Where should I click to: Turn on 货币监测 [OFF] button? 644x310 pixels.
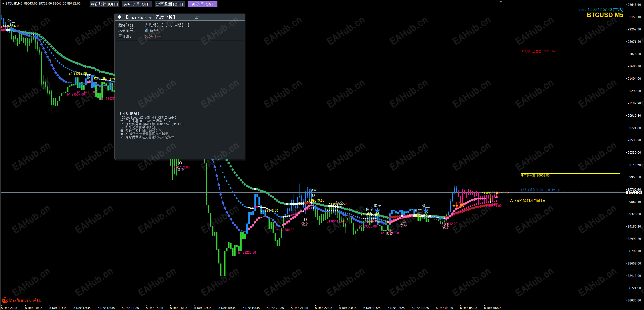click(x=169, y=4)
